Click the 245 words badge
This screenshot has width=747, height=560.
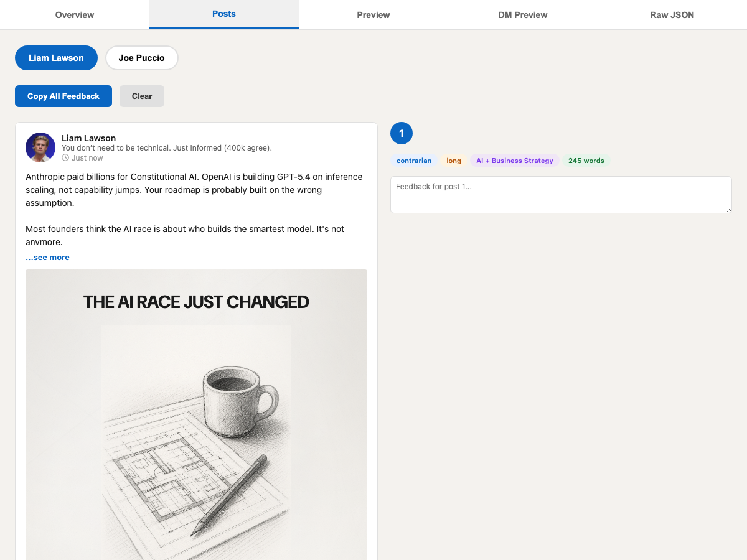click(586, 161)
